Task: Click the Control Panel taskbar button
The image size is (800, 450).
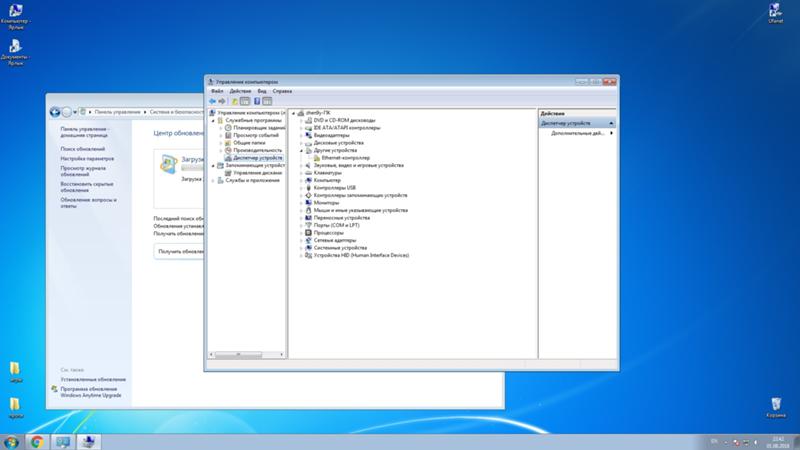Action: (x=63, y=442)
